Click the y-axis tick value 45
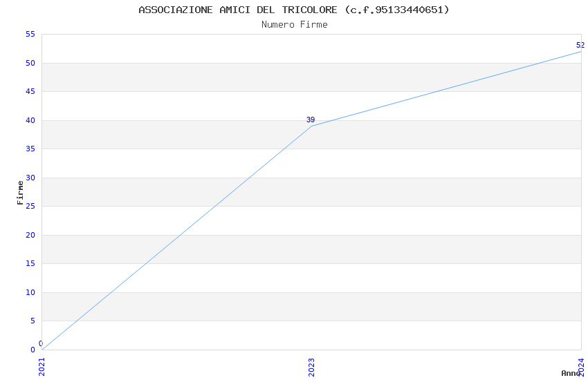This screenshot has width=588, height=380. [30, 92]
